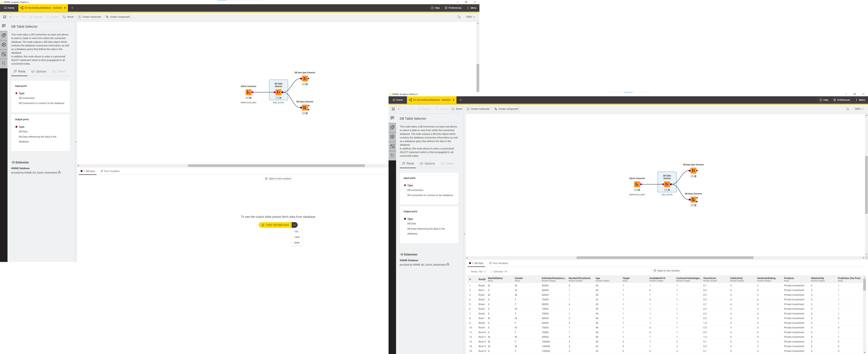Click the canvas mode cursor icon in the right window
Image resolution: width=868 pixels, height=354 pixels.
point(847,109)
